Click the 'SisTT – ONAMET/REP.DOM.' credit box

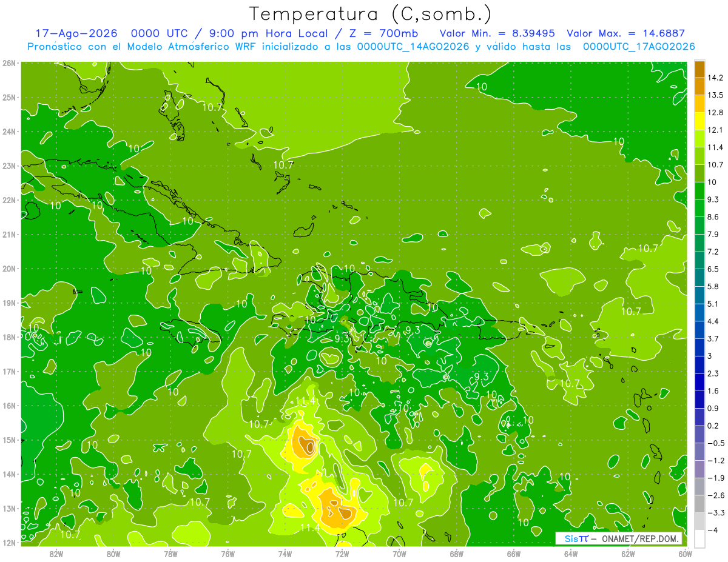[x=619, y=538]
